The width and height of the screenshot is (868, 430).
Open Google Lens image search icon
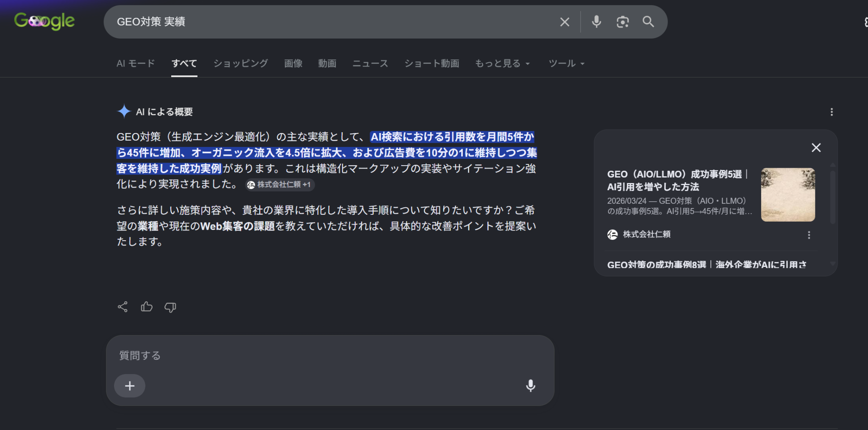[x=622, y=22]
